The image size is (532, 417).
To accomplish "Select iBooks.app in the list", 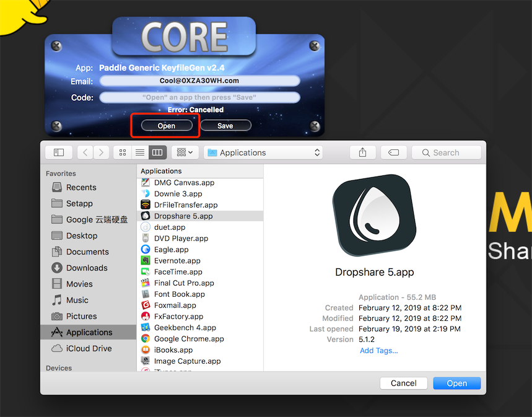I will 200,349.
